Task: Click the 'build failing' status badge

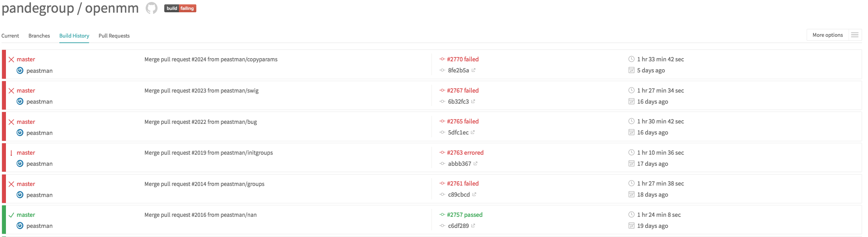Action: pyautogui.click(x=180, y=8)
